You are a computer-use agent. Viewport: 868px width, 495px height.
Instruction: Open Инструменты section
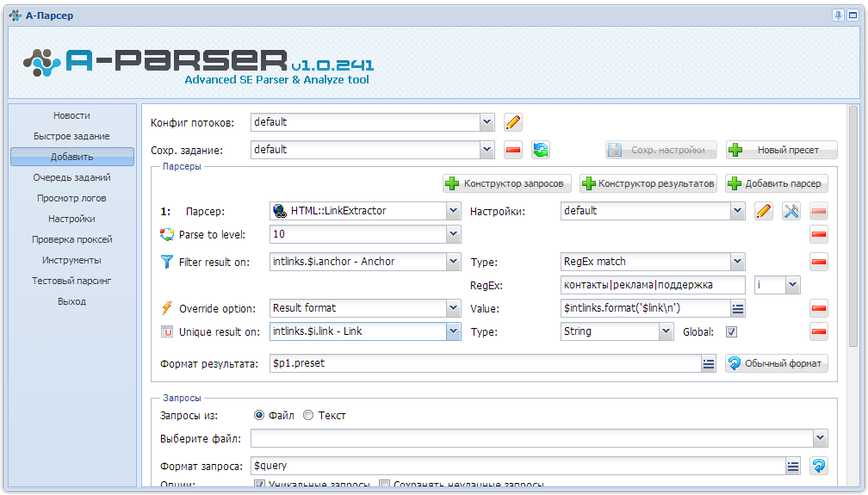pyautogui.click(x=71, y=260)
